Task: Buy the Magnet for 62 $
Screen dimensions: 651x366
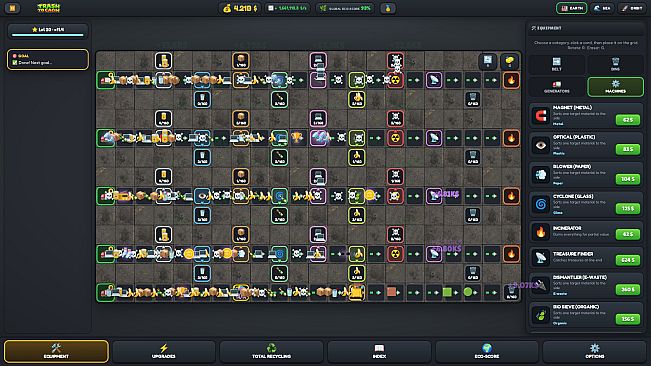Action: click(x=627, y=120)
